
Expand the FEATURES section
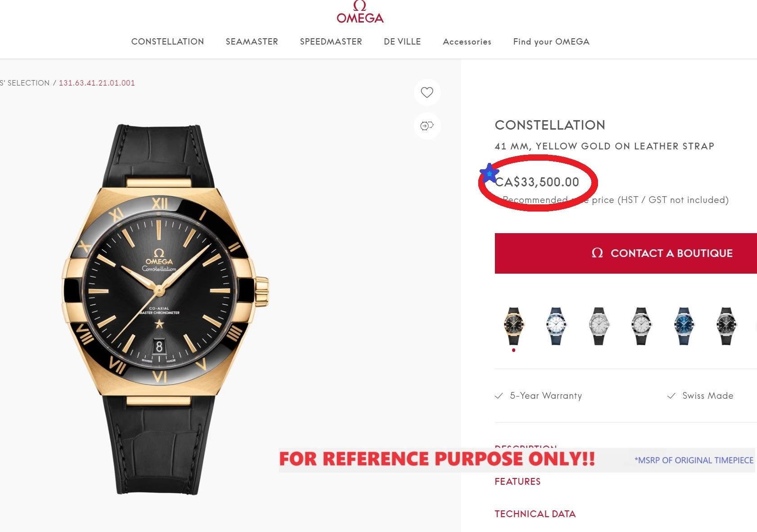[x=517, y=482]
